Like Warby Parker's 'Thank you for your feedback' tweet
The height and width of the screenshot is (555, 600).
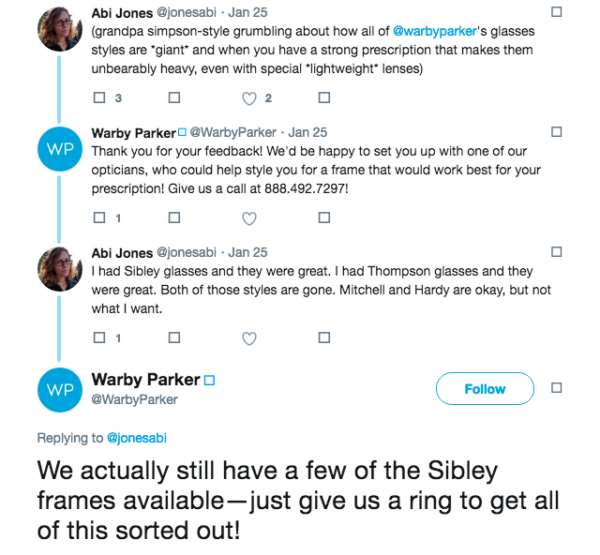pyautogui.click(x=249, y=219)
